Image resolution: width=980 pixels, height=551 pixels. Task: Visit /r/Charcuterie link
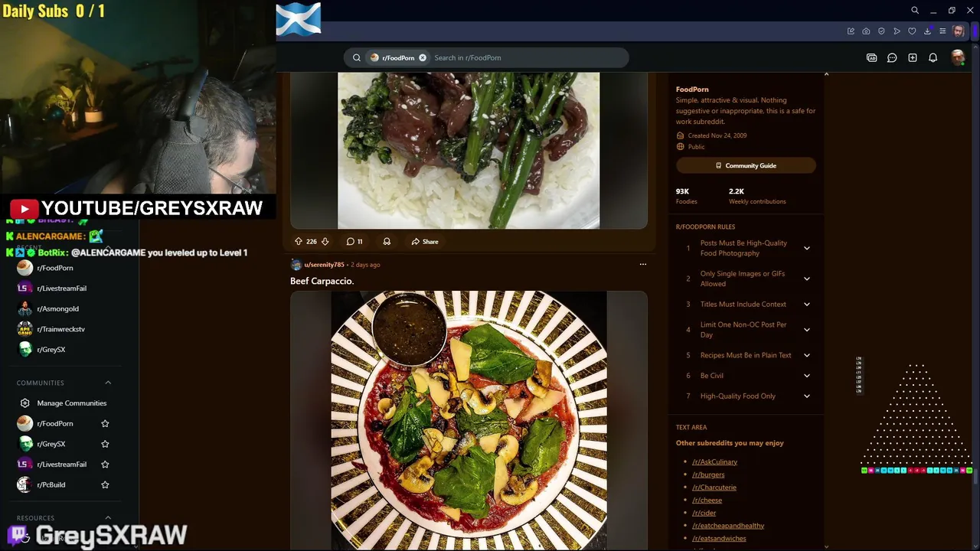pyautogui.click(x=714, y=487)
